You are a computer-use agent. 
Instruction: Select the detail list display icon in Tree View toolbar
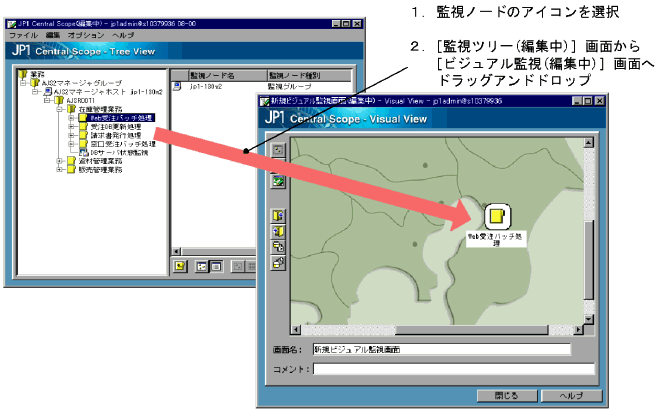[216, 267]
